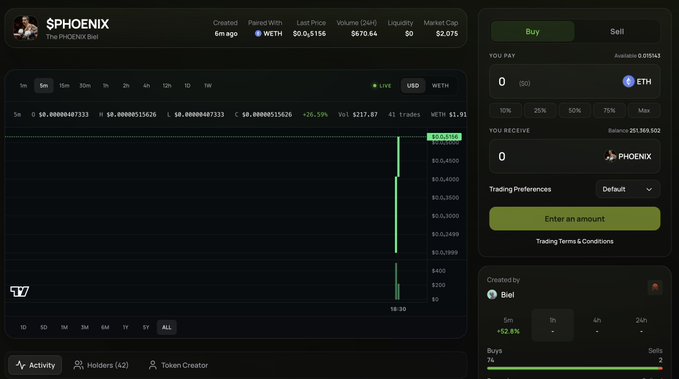Image resolution: width=679 pixels, height=379 pixels.
Task: Click the Balance 251,369,502 text
Action: [x=634, y=130]
